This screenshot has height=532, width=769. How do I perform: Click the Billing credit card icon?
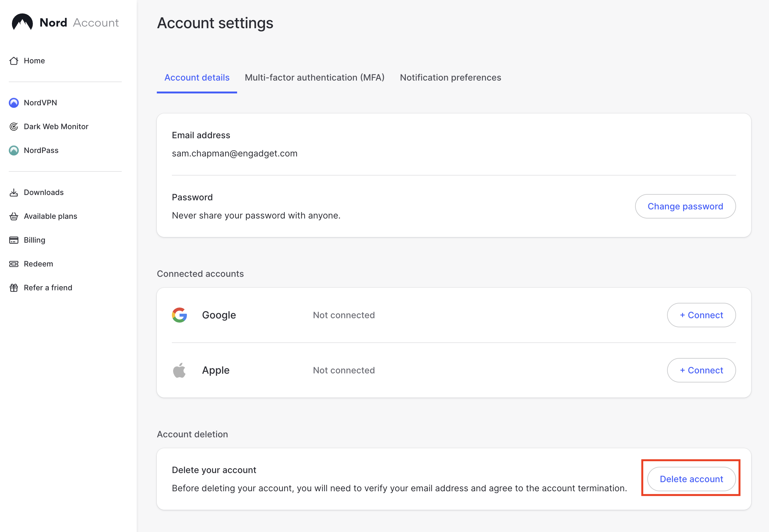[14, 240]
